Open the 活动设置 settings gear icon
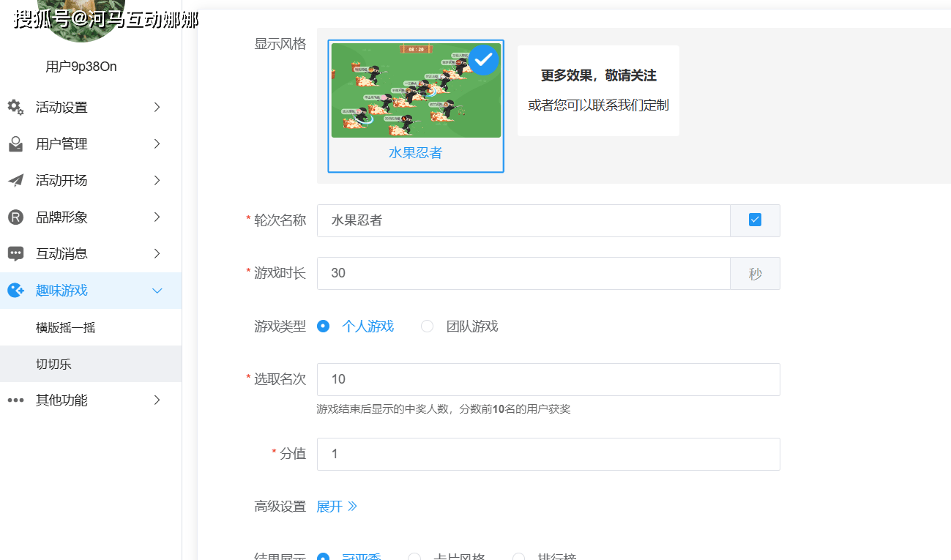The width and height of the screenshot is (951, 560). click(x=15, y=107)
